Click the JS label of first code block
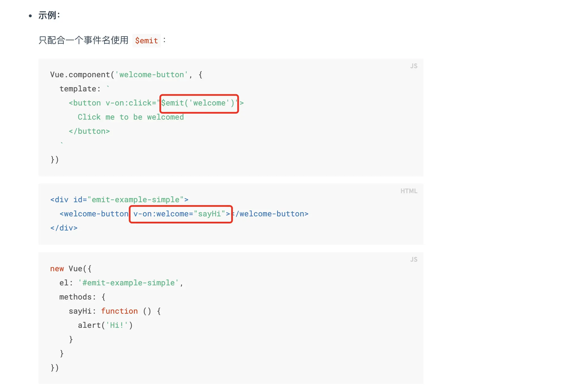Viewport: 570px width, 392px height. [x=414, y=66]
